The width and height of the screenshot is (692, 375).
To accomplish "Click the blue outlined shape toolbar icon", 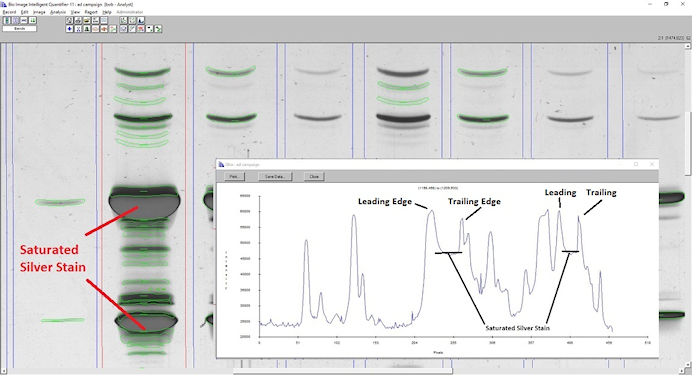I will click(123, 29).
